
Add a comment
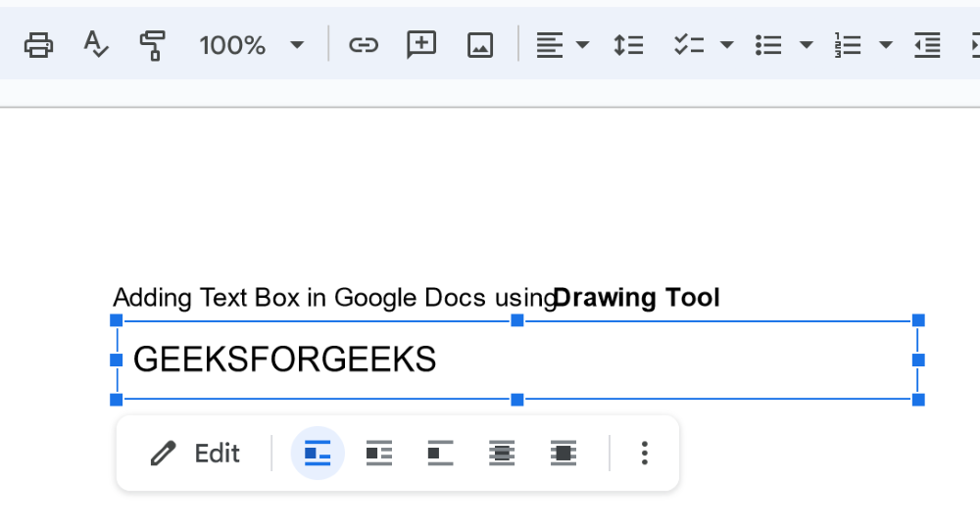421,45
